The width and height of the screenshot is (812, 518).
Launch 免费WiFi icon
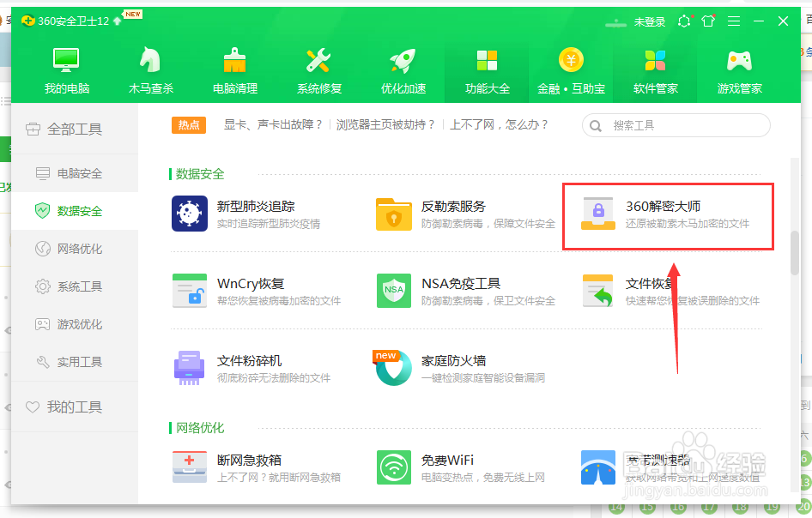(x=394, y=467)
